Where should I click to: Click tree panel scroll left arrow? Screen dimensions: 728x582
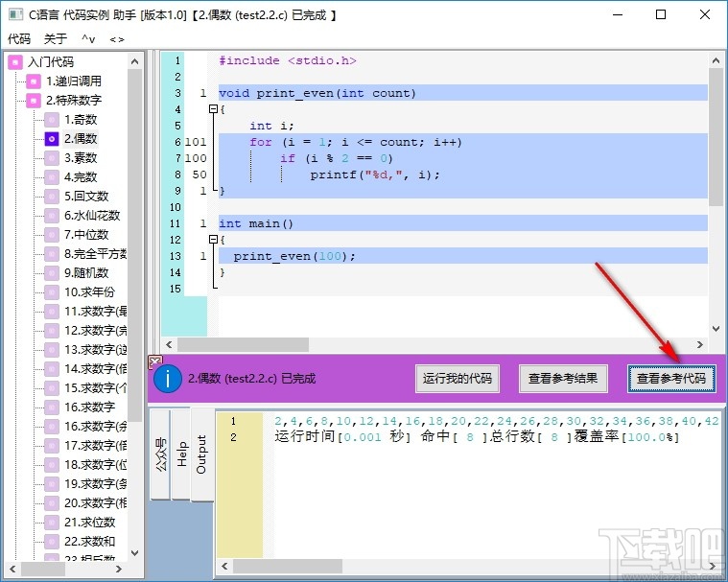pos(12,569)
